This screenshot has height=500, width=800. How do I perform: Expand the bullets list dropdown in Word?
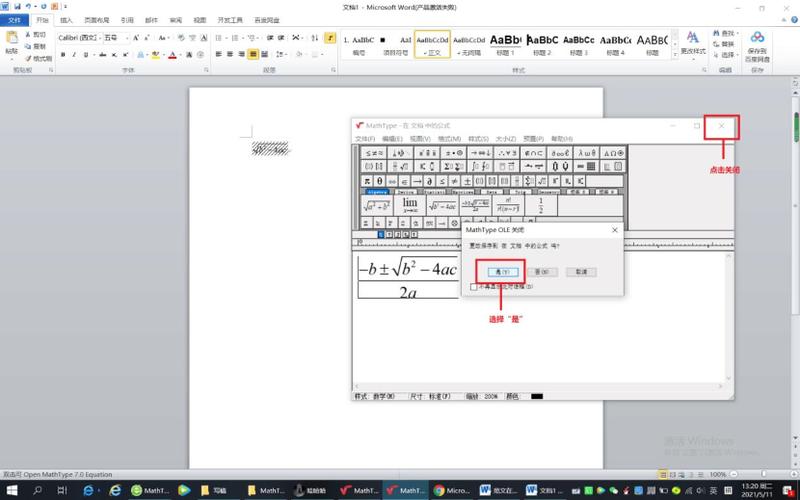click(226, 38)
